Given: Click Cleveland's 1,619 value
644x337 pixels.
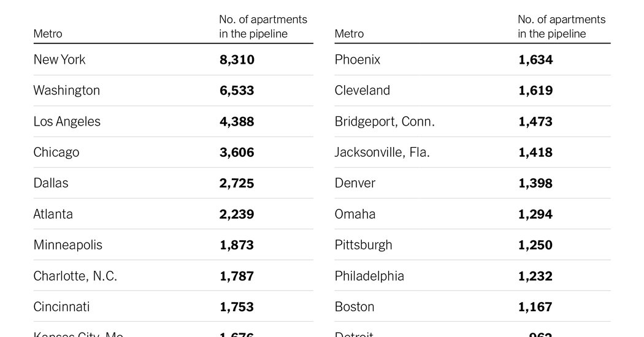Looking at the screenshot, I should tap(535, 90).
